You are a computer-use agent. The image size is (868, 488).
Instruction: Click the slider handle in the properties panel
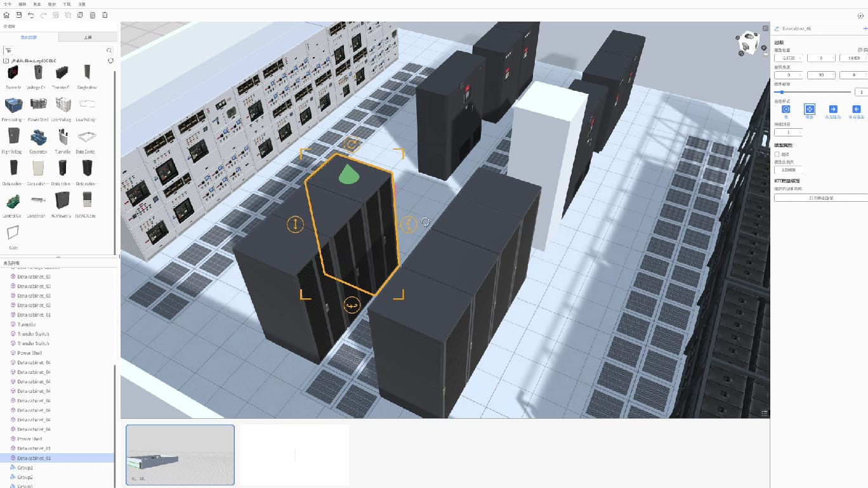click(782, 92)
